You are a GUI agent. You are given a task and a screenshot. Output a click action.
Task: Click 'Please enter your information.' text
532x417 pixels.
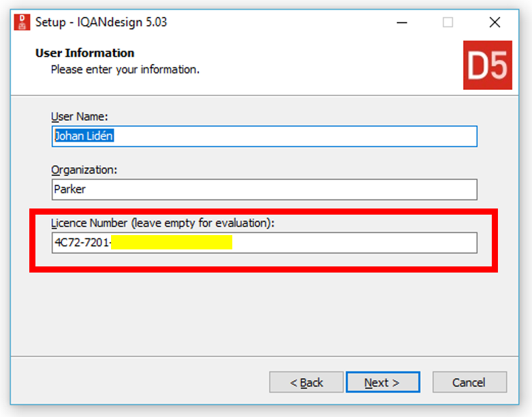click(x=125, y=69)
